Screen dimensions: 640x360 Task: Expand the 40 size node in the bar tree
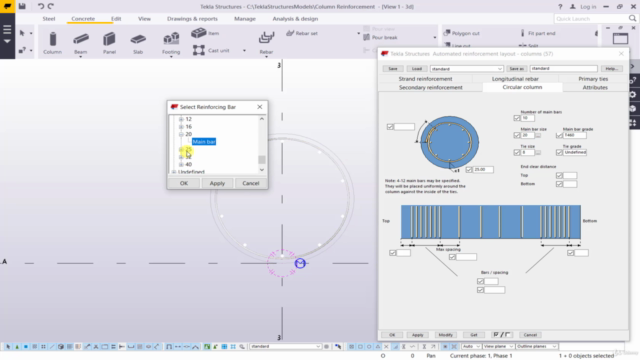tap(181, 164)
